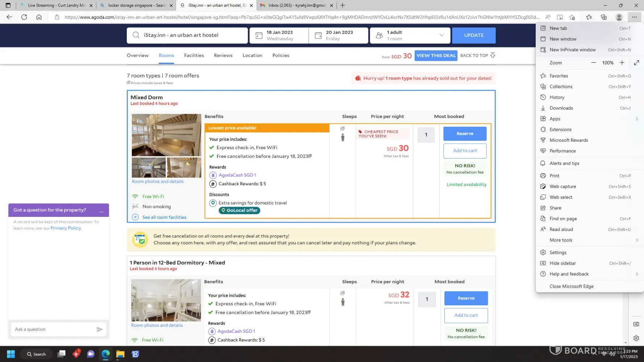Open the Privacy Policy link
644x362 pixels.
coord(66,228)
